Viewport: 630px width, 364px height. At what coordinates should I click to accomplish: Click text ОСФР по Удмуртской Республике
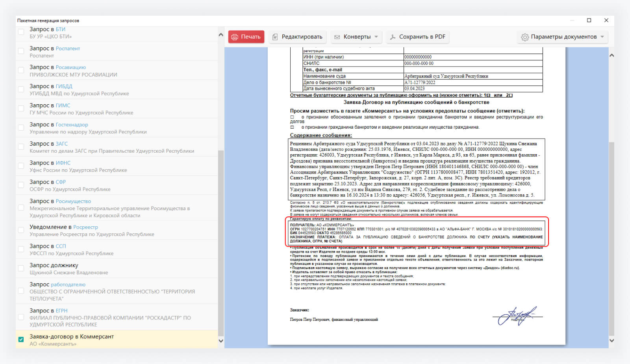[70, 189]
